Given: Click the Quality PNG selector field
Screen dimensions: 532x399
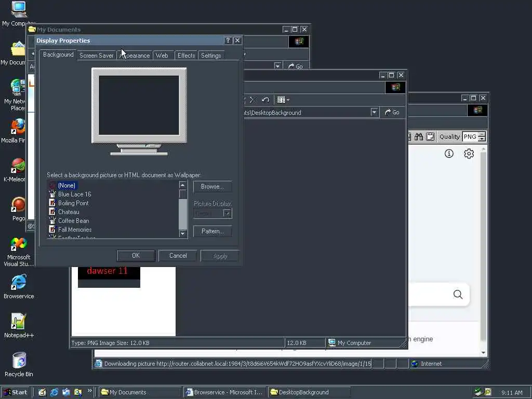Looking at the screenshot, I should (x=470, y=137).
